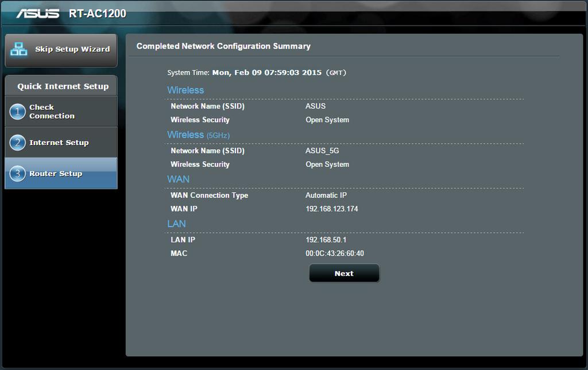This screenshot has height=370, width=588.
Task: Click the system time value
Action: tap(266, 73)
